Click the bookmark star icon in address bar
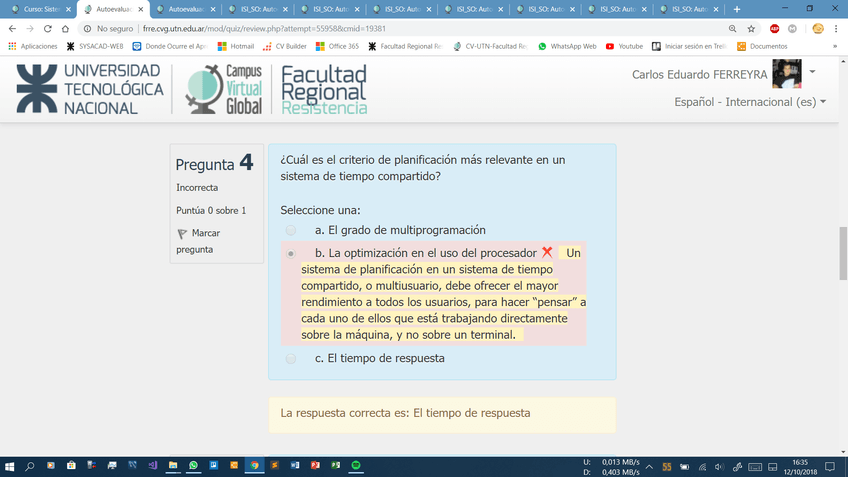 (x=751, y=29)
